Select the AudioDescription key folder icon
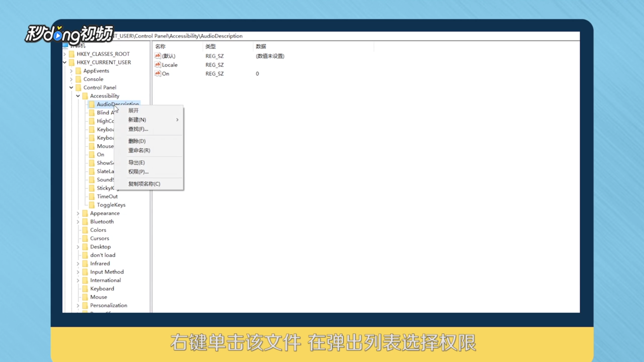The width and height of the screenshot is (644, 362). 92,104
